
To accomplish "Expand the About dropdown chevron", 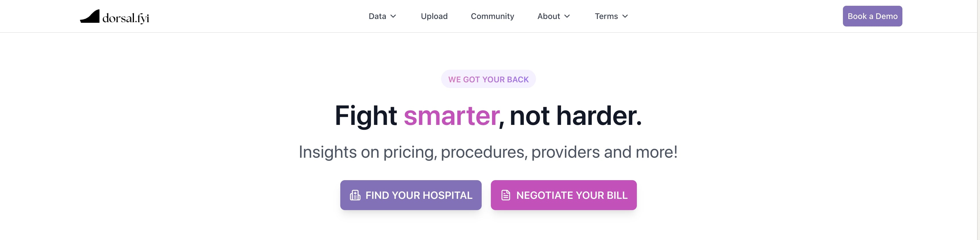I will (567, 16).
